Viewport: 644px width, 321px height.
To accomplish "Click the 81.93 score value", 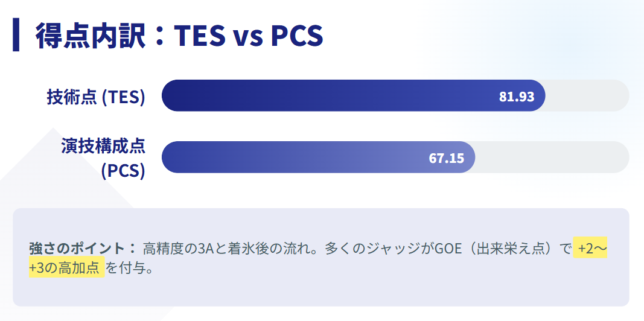I will 517,97.
